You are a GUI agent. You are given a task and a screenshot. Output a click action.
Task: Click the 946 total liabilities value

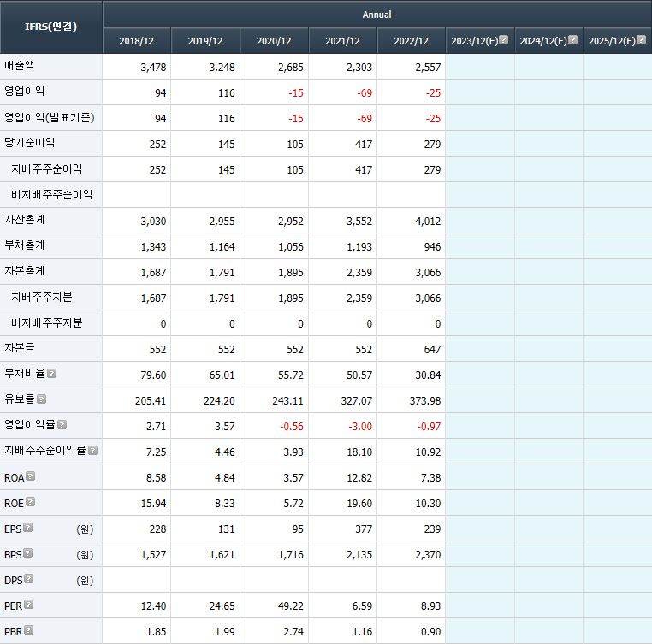coord(432,247)
